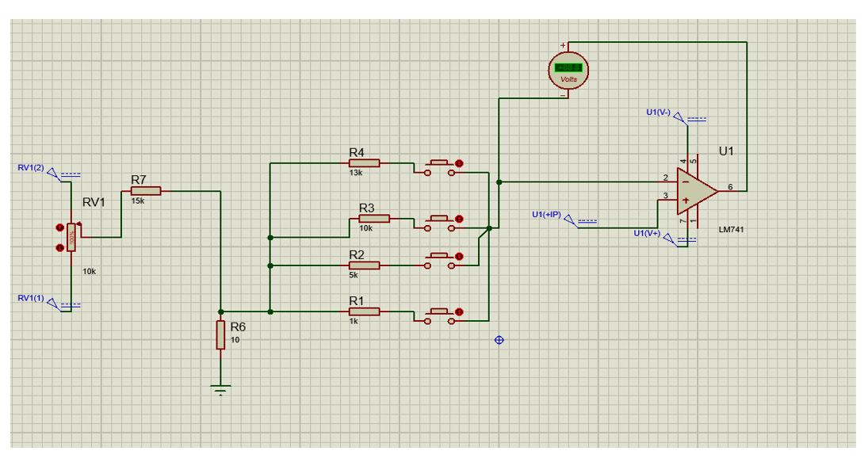The width and height of the screenshot is (868, 466).
Task: Click the 'R3' reference label
Action: 366,208
